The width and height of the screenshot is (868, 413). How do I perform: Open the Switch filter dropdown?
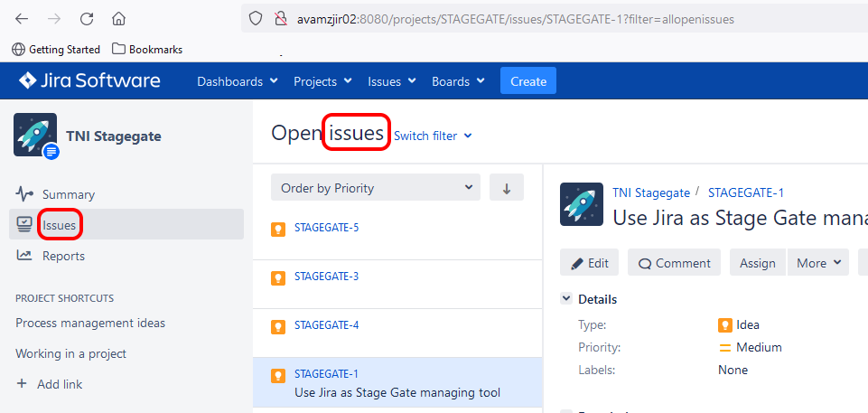[433, 136]
